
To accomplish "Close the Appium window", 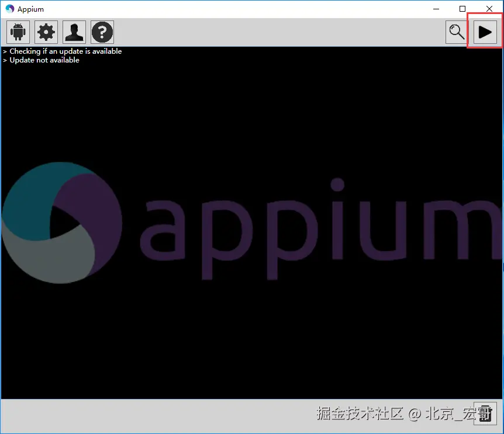I will click(x=489, y=9).
